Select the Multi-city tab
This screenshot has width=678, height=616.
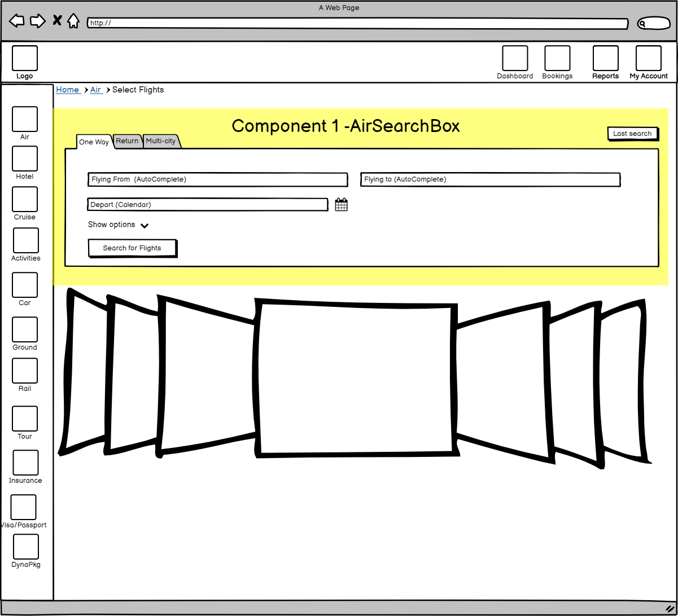click(x=161, y=141)
